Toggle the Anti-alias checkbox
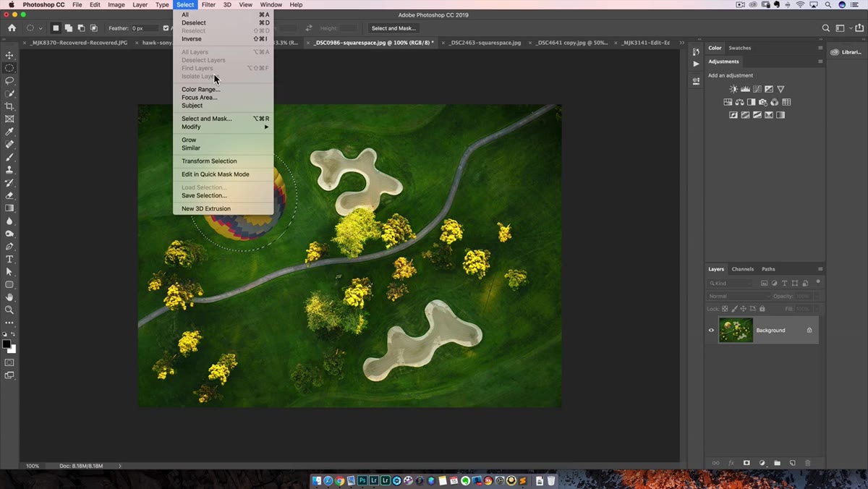This screenshot has height=489, width=868. (166, 28)
